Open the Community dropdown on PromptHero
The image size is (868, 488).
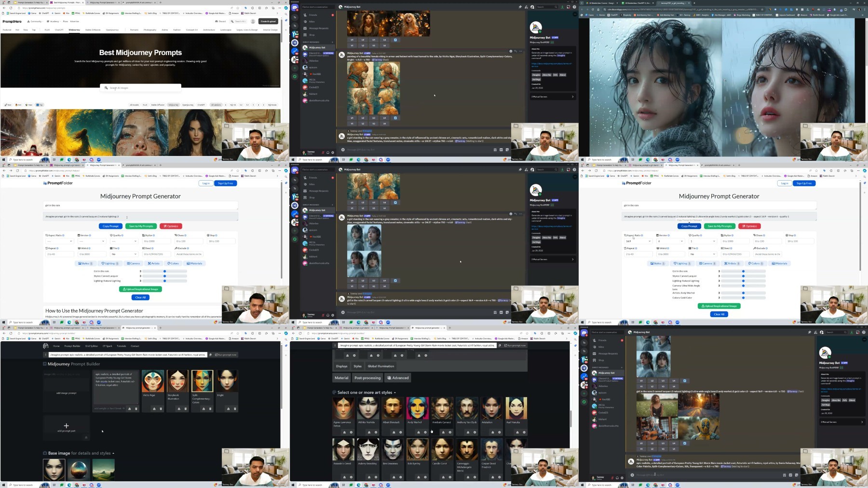point(35,21)
